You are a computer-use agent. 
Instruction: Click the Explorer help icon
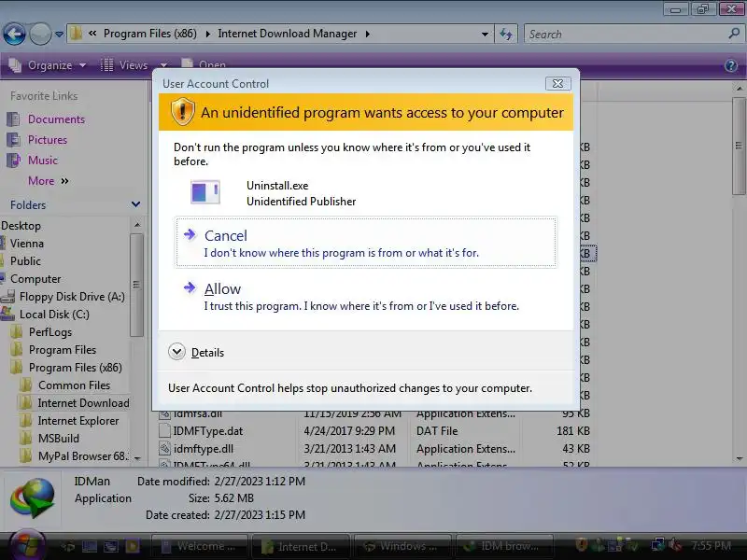coord(731,65)
